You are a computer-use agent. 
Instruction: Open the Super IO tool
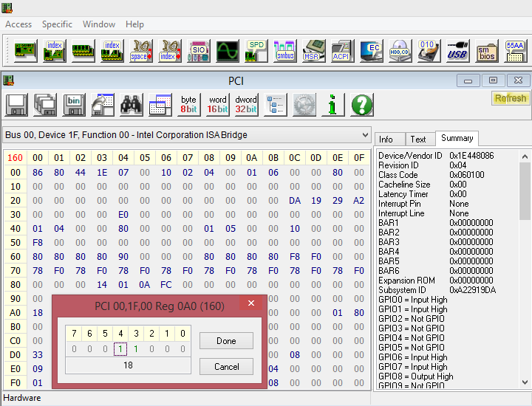[x=199, y=51]
